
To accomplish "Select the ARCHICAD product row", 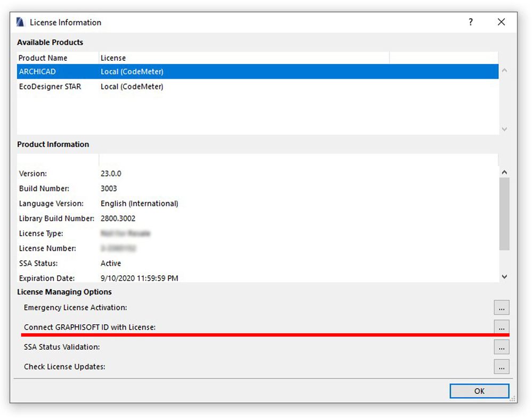I will click(258, 71).
